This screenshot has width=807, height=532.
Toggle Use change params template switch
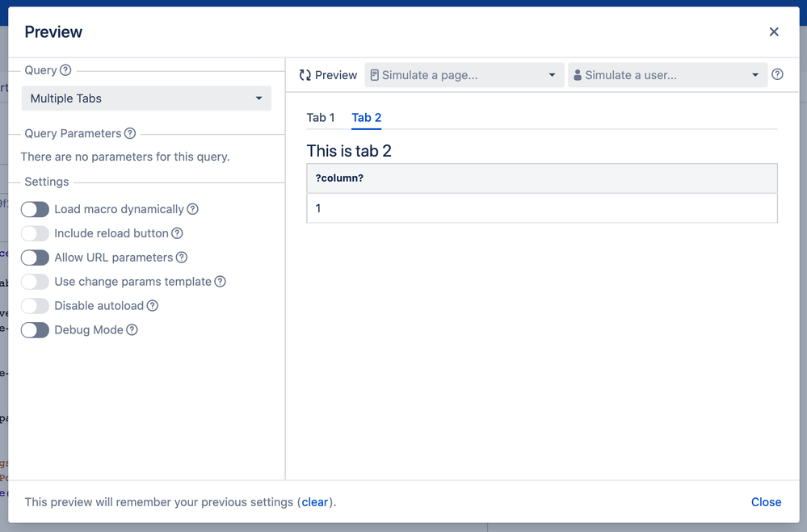coord(35,282)
